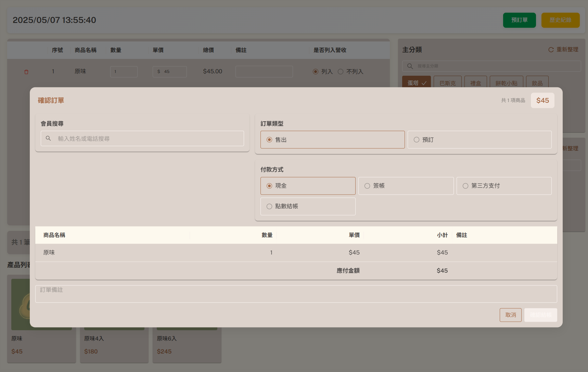Select 不列入 revenue radio option

point(341,72)
